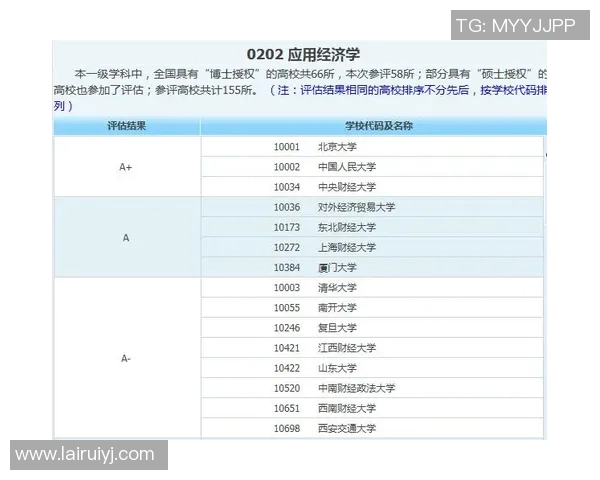
Task: Select row 10520 中南财经政法大学
Action: [x=372, y=388]
